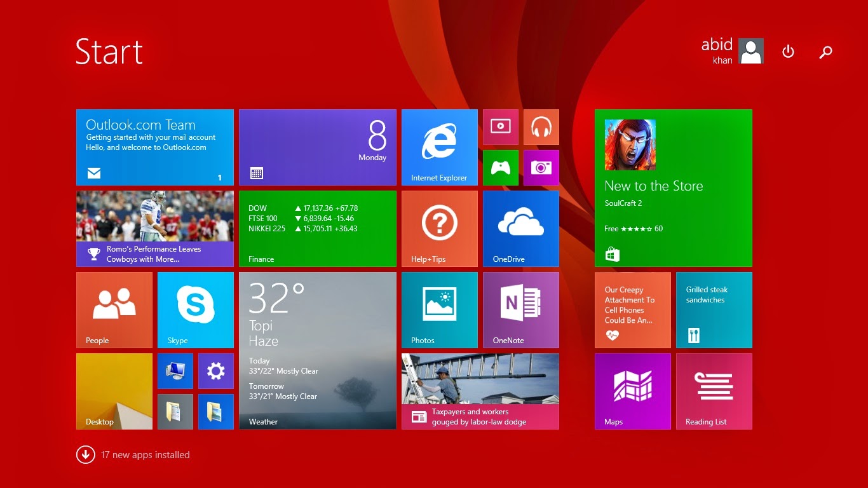Show all apps with down arrow button
The image size is (868, 488).
click(86, 455)
